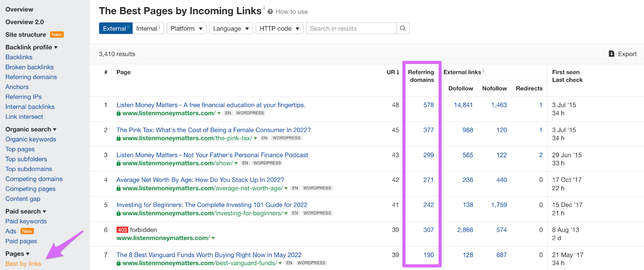Sort by UR column arrow

pyautogui.click(x=398, y=72)
